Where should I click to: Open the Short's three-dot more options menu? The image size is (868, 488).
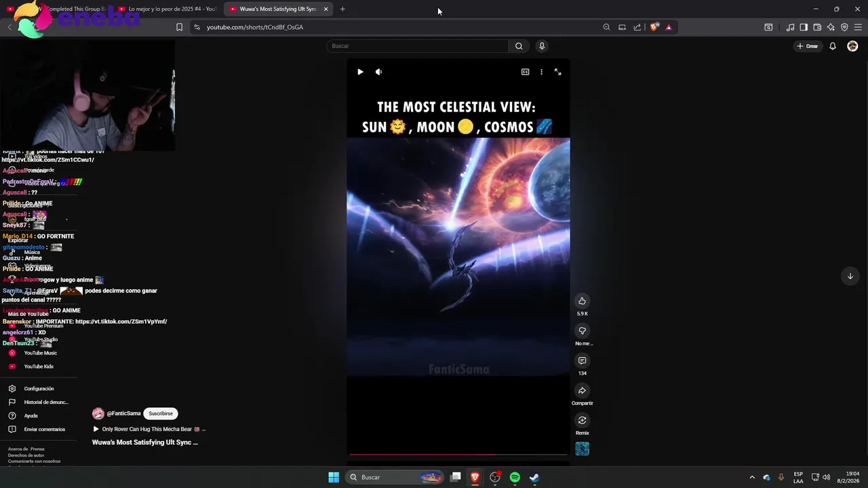coord(541,72)
